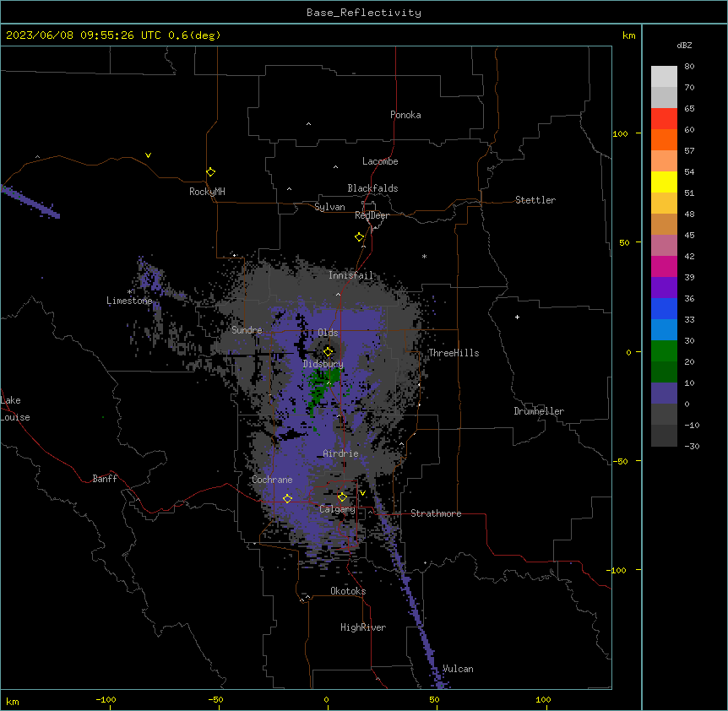Select the green 20-30 dBZ legend swatch
Viewport: 728px width, 711px height.
pyautogui.click(x=664, y=351)
